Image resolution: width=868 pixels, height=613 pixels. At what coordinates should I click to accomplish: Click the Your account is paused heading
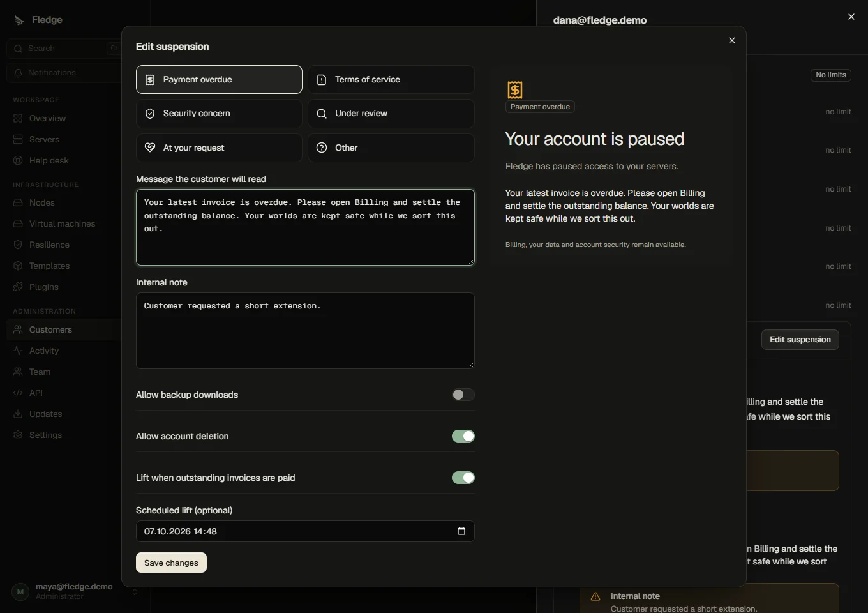pos(595,139)
